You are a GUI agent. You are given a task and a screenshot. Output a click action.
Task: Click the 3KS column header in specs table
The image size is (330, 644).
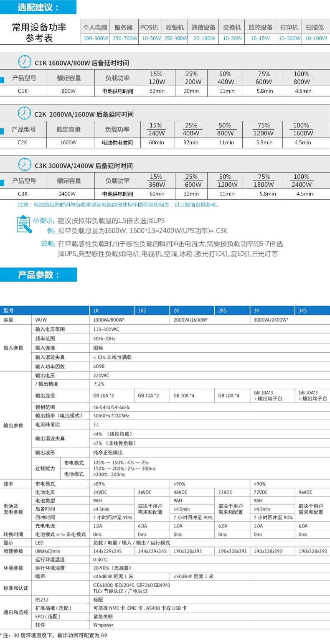point(302,311)
